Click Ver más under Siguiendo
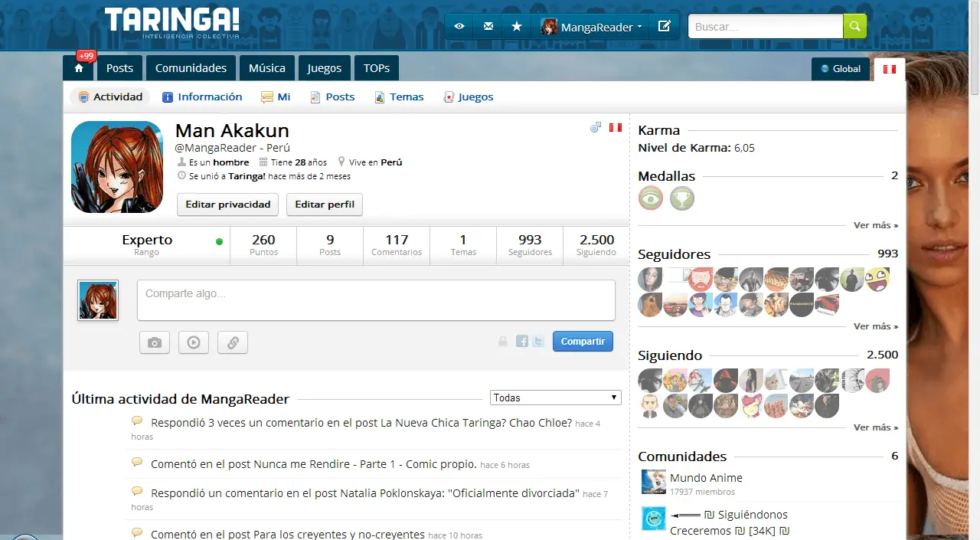Viewport: 980px width, 540px height. click(876, 427)
